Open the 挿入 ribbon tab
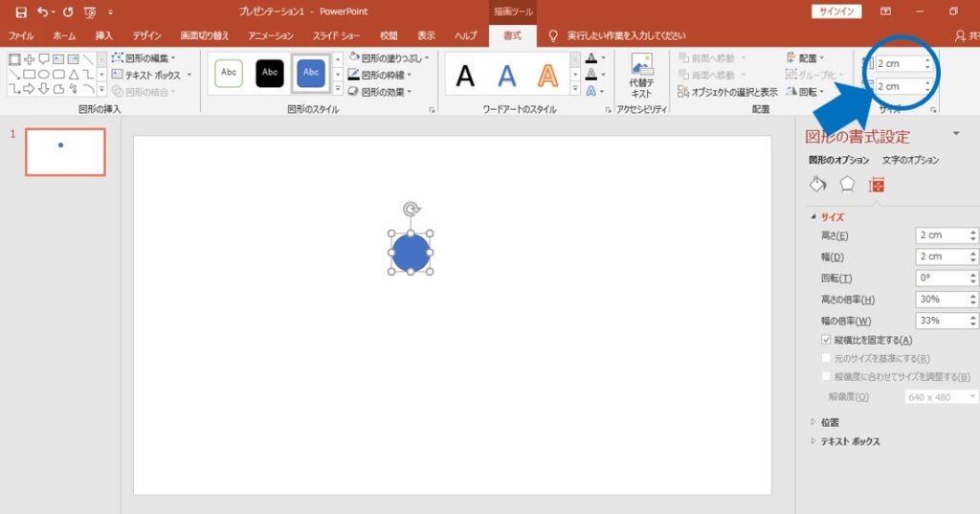The height and width of the screenshot is (514, 980). point(103,35)
